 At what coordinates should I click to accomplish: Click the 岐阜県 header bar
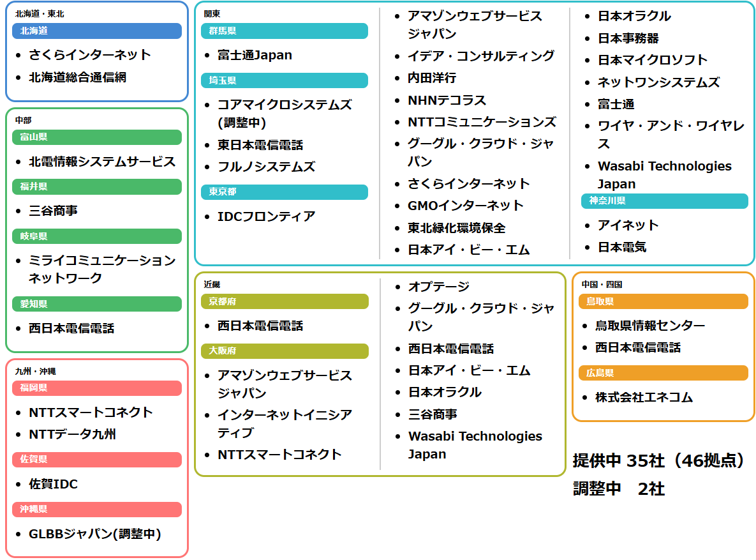click(97, 236)
